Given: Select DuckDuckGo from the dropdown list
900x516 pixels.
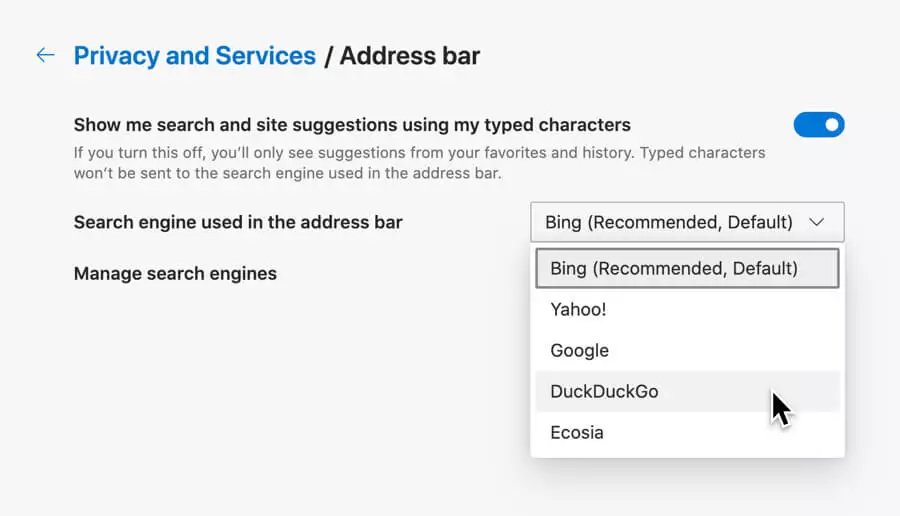Looking at the screenshot, I should tap(687, 391).
